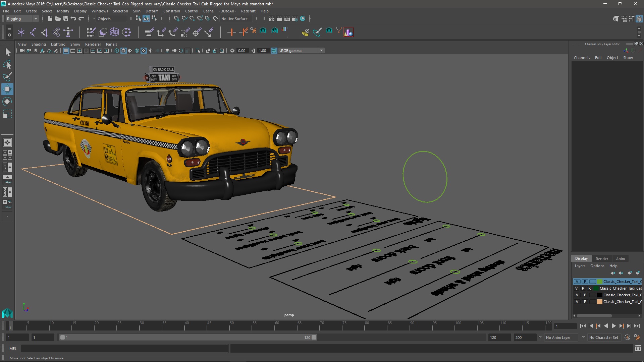The image size is (644, 362).
Task: Activate the Rotate tool in toolbox
Action: pyautogui.click(x=7, y=102)
